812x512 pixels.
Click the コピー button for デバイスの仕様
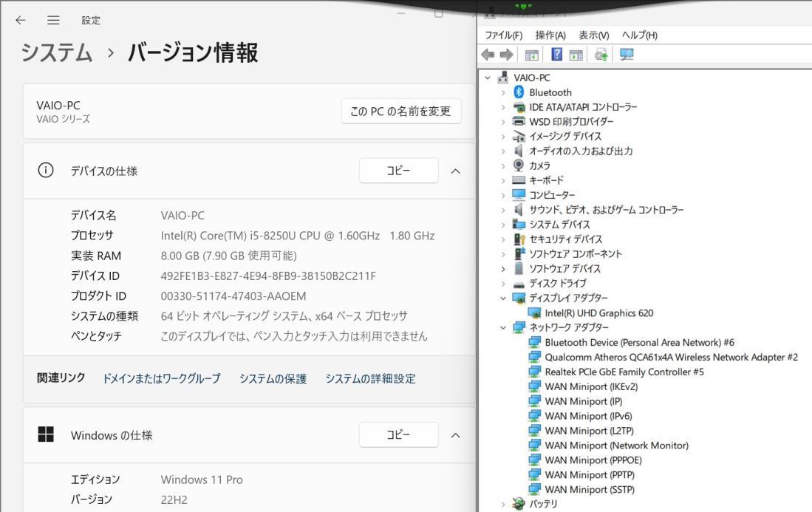click(398, 170)
